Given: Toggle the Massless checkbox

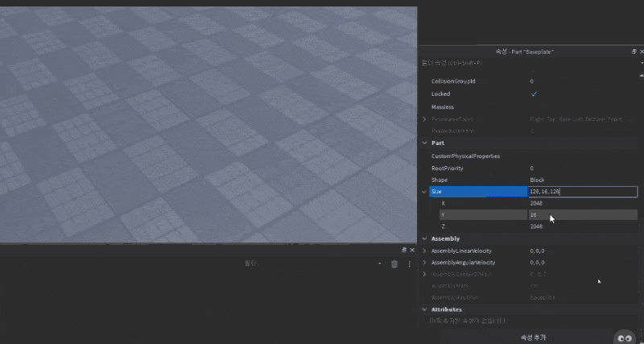Looking at the screenshot, I should coord(533,106).
